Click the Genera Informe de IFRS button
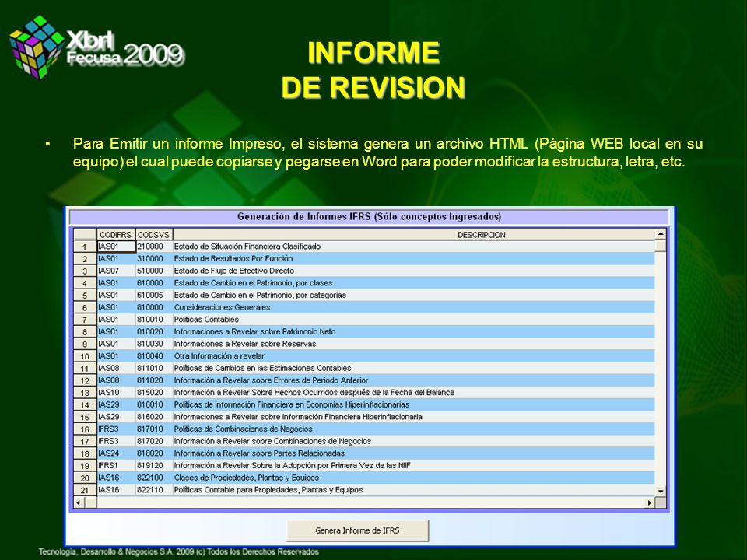This screenshot has width=747, height=560. (x=357, y=530)
